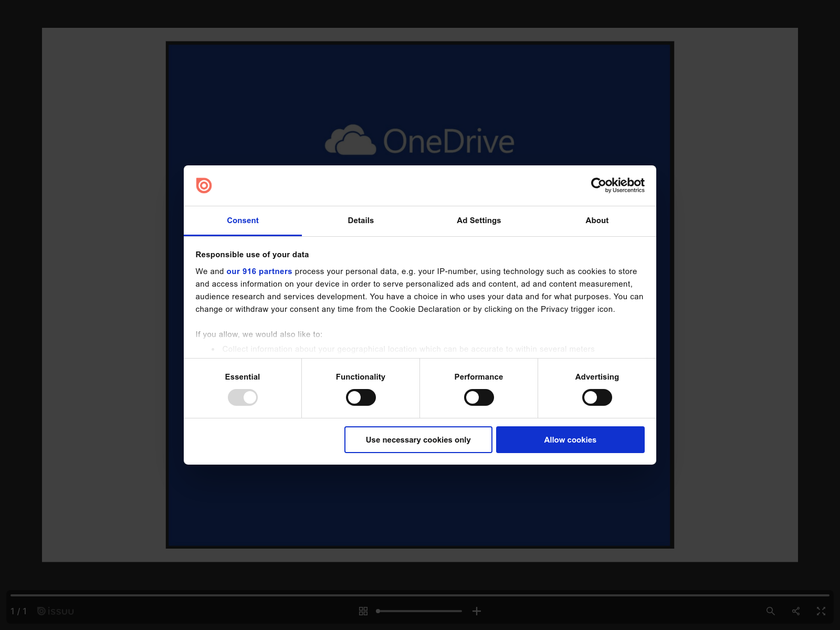The height and width of the screenshot is (630, 840).
Task: Open the Cookiebot by Usercentrics logo link
Action: pos(617,185)
